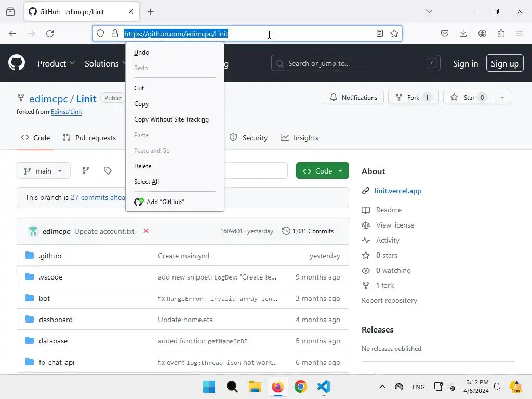
Task: Open the Readme link in About
Action: (x=389, y=210)
